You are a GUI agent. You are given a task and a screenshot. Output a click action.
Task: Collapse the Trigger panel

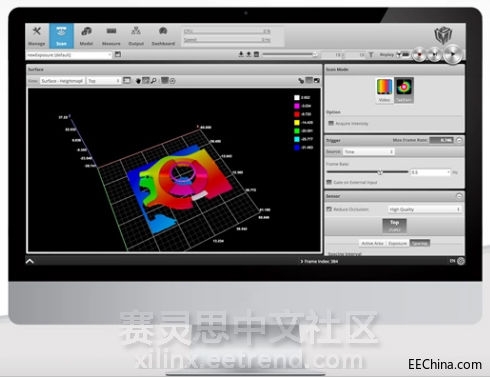coord(459,140)
